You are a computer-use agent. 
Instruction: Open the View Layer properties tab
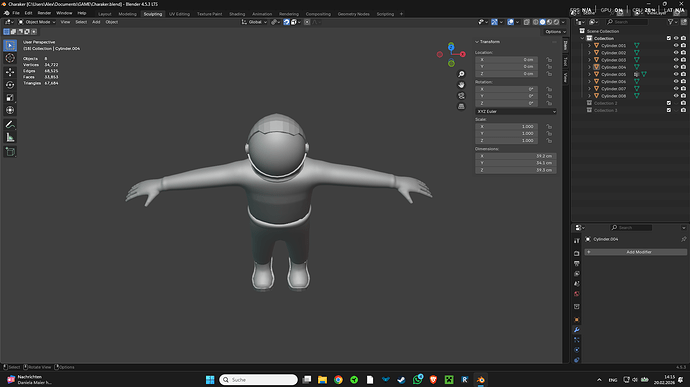coord(576,274)
